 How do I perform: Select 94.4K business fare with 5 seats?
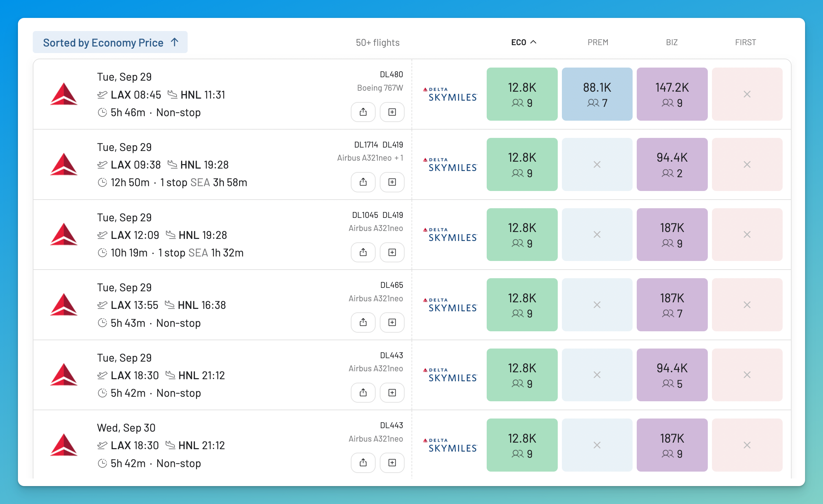(672, 375)
